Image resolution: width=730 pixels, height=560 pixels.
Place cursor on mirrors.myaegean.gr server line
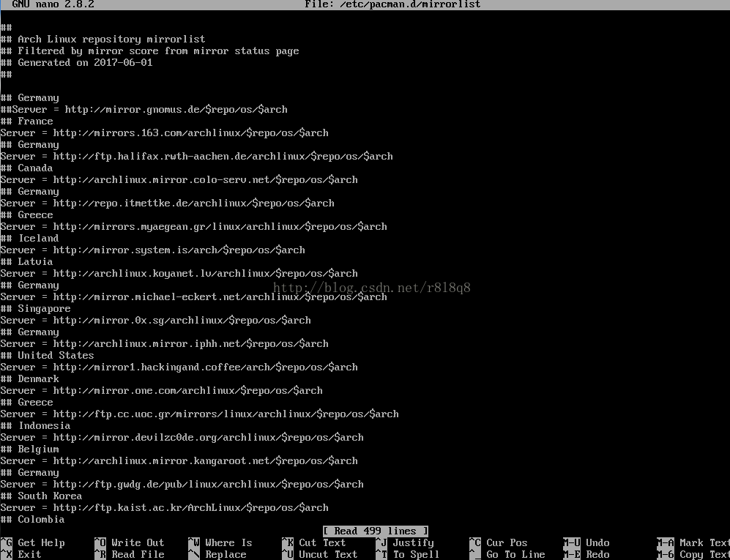click(x=194, y=227)
